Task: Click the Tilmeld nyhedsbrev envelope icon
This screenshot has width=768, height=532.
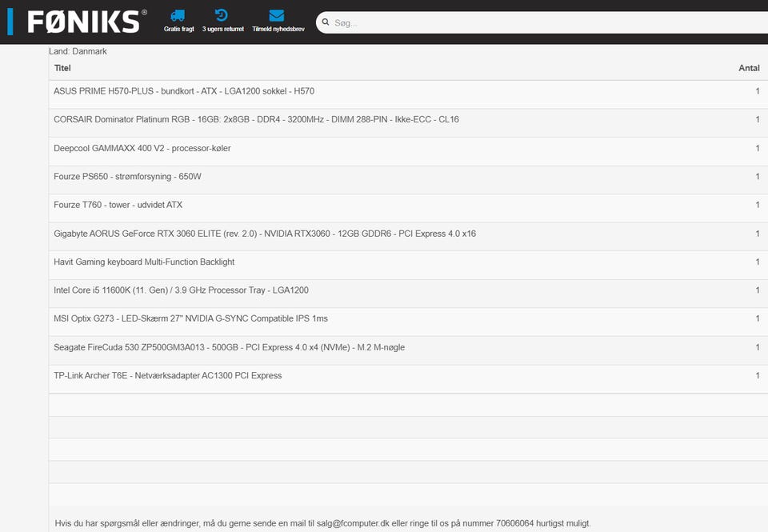Action: (277, 16)
